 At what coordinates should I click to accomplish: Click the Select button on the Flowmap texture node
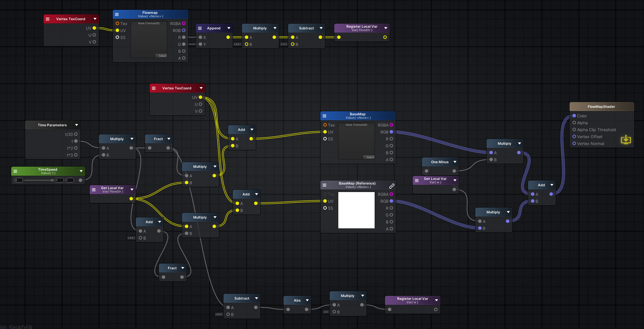click(162, 56)
